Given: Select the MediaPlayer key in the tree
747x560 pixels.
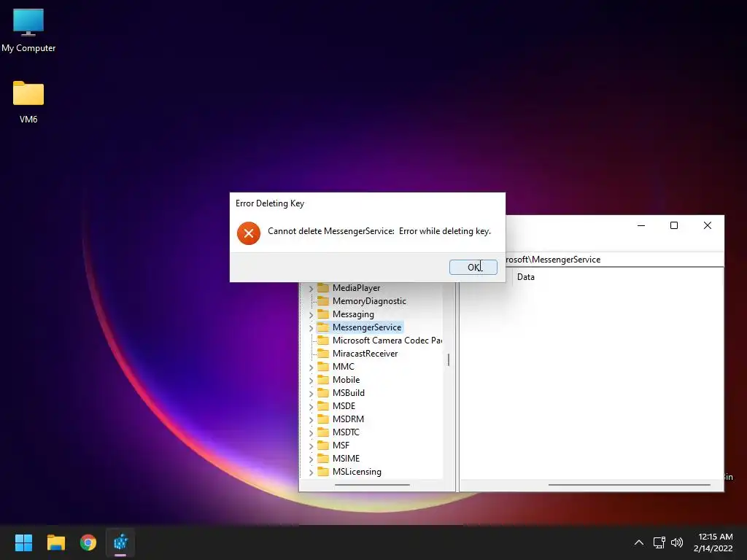Looking at the screenshot, I should [x=356, y=287].
